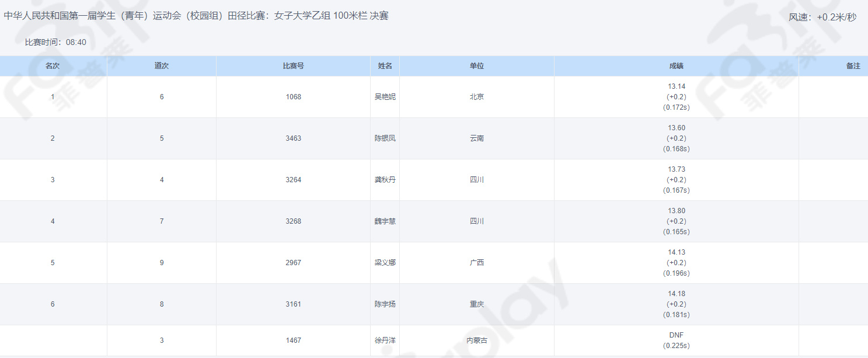Screen dimensions: 868x358
Task: Click the 姓名 column header
Action: tap(385, 66)
